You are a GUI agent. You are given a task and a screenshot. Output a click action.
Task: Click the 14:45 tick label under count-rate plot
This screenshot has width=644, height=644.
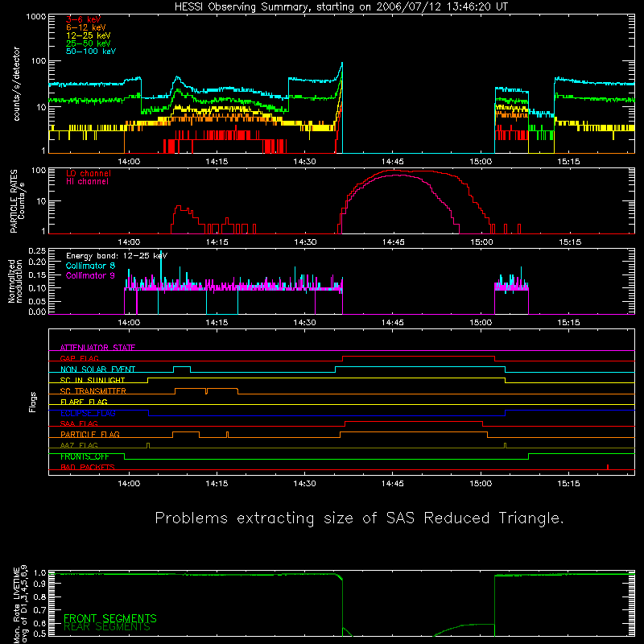393,162
